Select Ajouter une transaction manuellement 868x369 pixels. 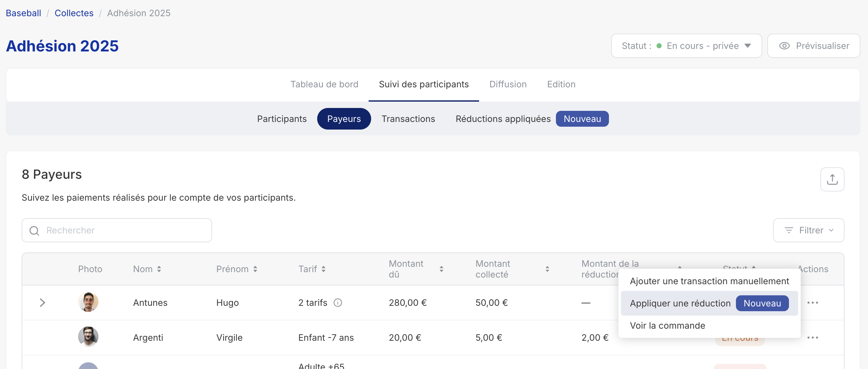pos(709,281)
